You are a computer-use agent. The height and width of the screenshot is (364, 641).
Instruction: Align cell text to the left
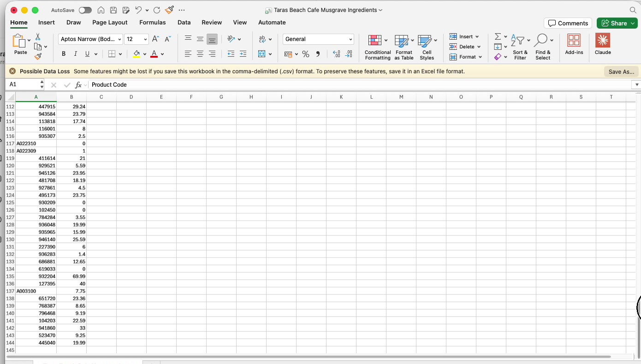[188, 54]
